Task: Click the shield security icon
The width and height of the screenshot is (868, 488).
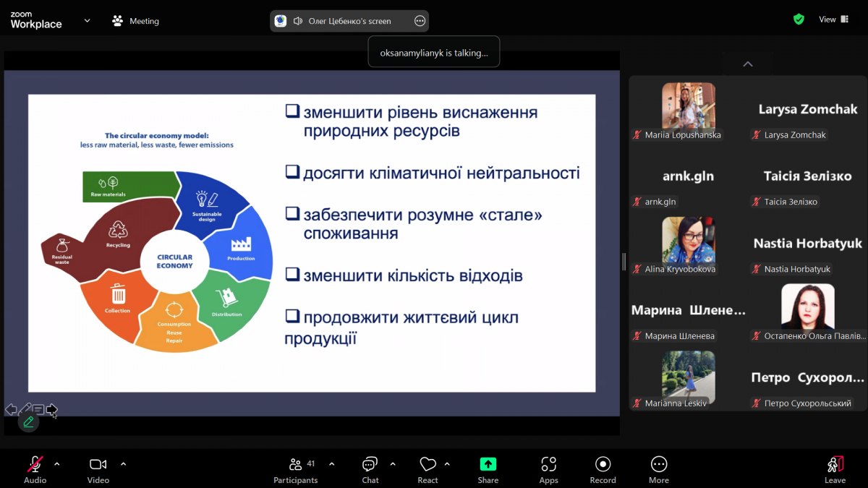Action: point(799,19)
